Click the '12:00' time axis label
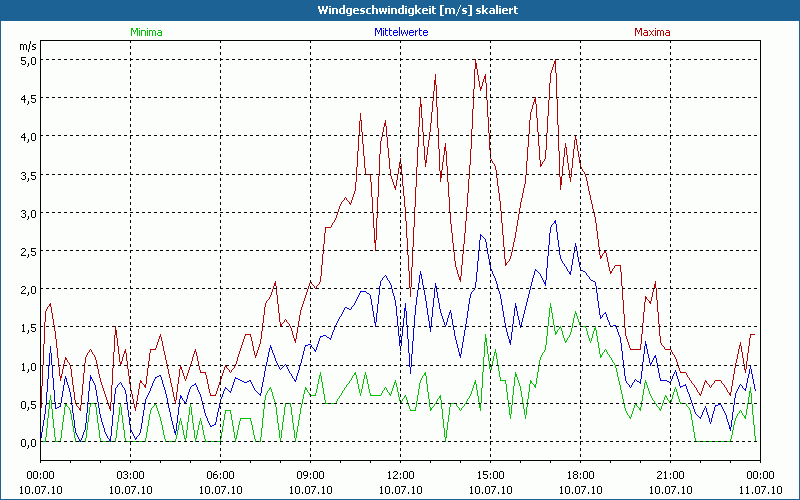Screen dimensions: 800x500 point(401,476)
